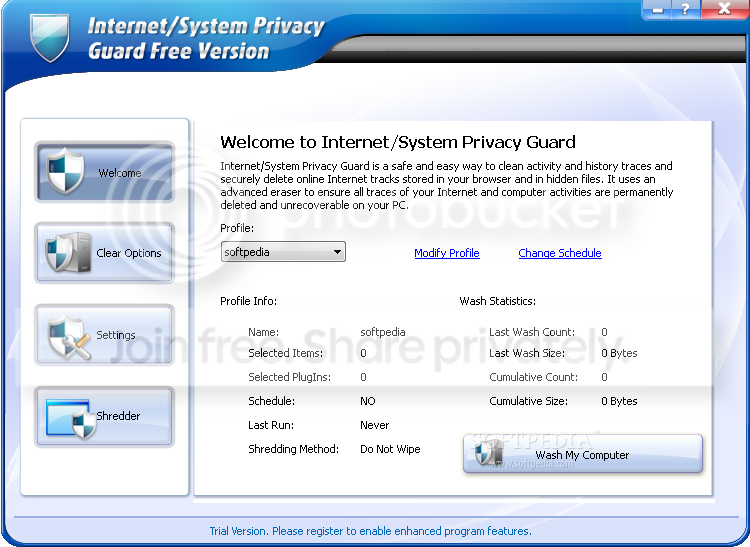Viewport: 750px width, 547px height.
Task: Click the Modify Profile link
Action: [x=447, y=253]
